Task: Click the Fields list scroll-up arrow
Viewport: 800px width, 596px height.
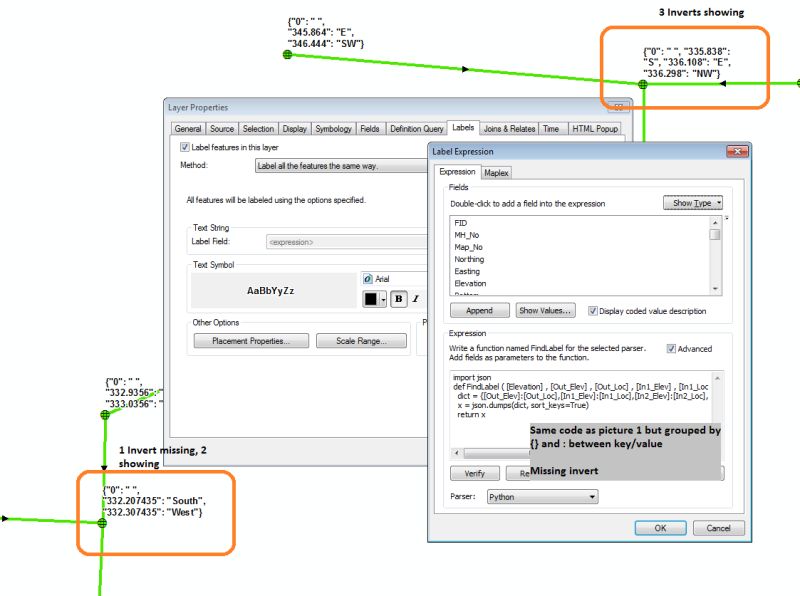Action: point(714,221)
